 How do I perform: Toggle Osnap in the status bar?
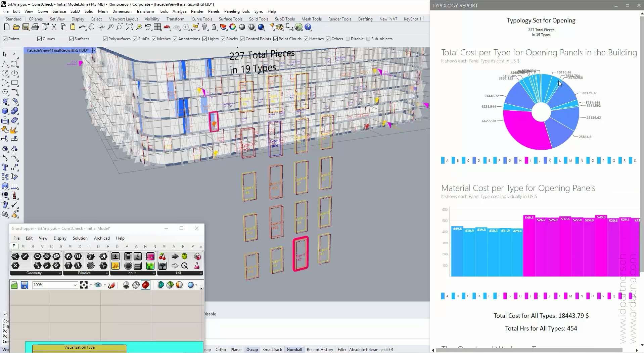pos(252,350)
